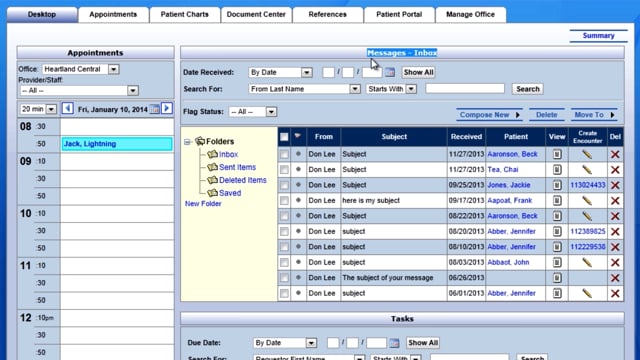Check the box for Aapoat, Frank message
This screenshot has height=360, width=640.
tap(284, 201)
